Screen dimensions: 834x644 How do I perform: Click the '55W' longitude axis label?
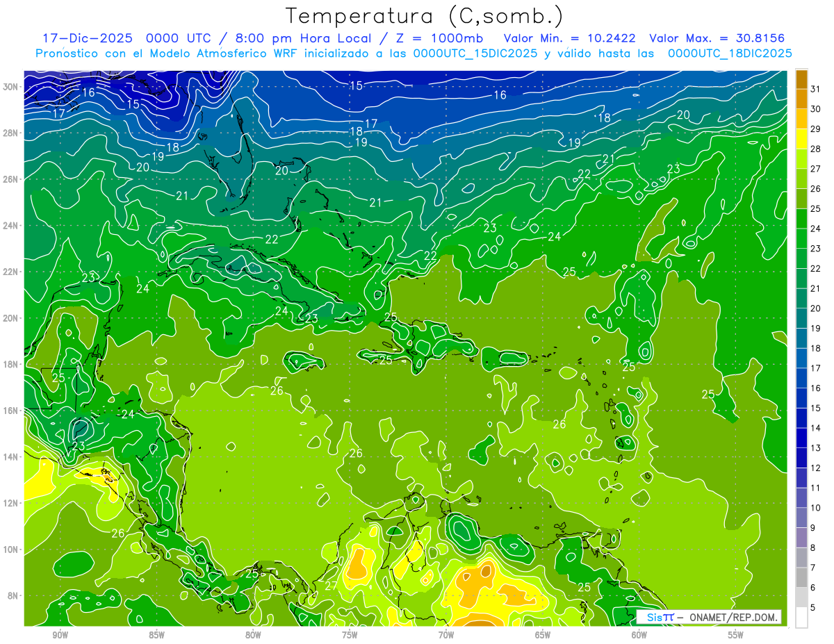click(x=736, y=635)
